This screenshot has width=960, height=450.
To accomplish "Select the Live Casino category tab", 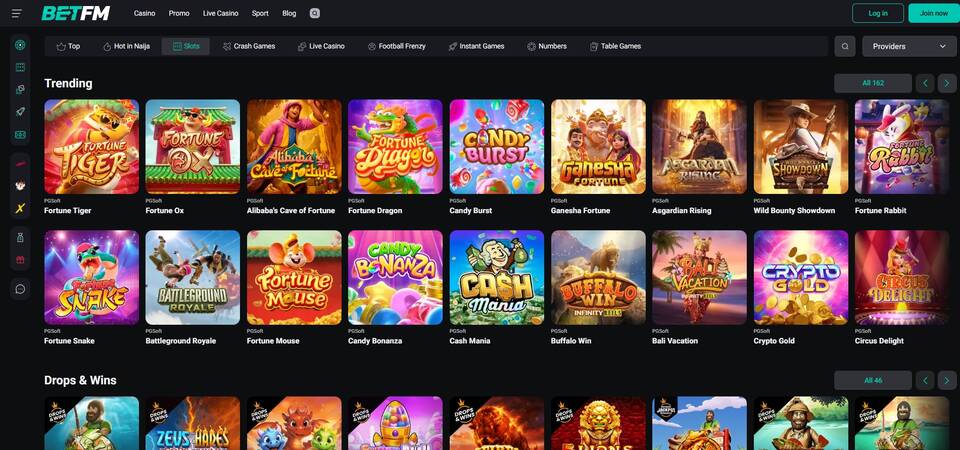I will (x=321, y=46).
